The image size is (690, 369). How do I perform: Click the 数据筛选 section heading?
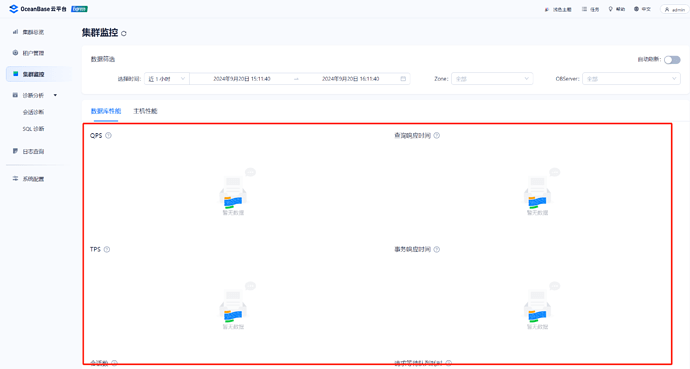[103, 59]
